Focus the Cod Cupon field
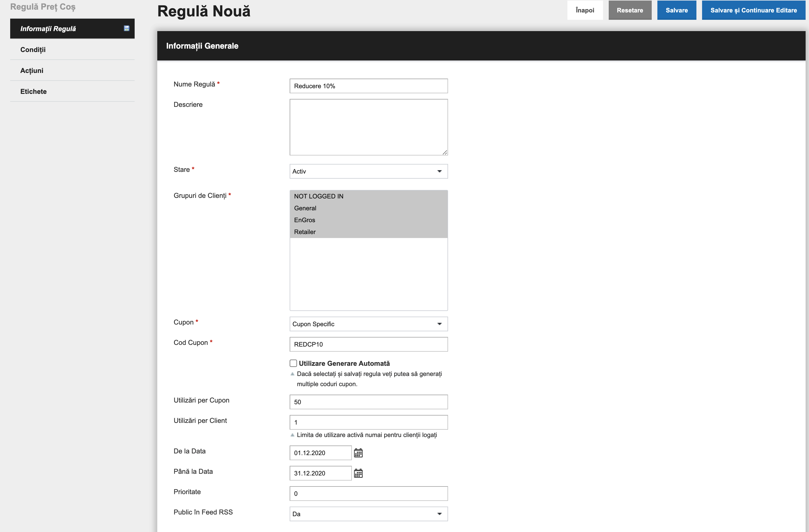 pos(369,344)
